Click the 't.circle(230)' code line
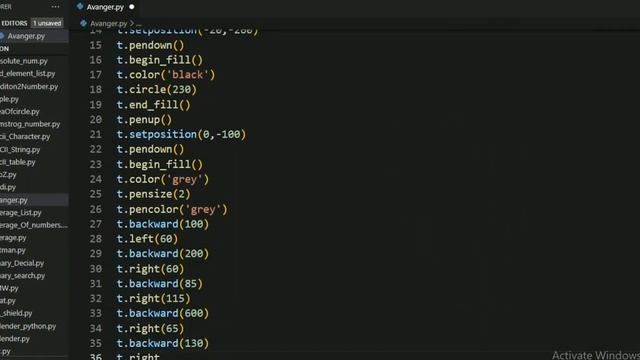640x360 pixels. click(157, 89)
